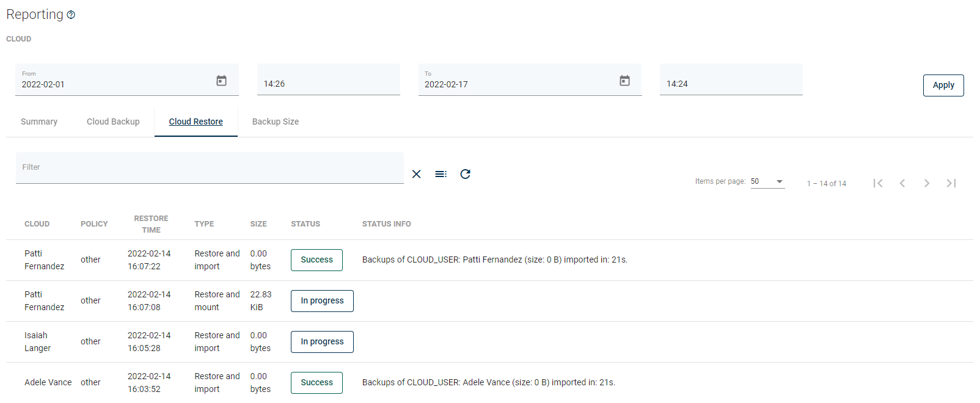The height and width of the screenshot is (403, 980).
Task: Open the From date calendar picker
Action: tap(221, 81)
